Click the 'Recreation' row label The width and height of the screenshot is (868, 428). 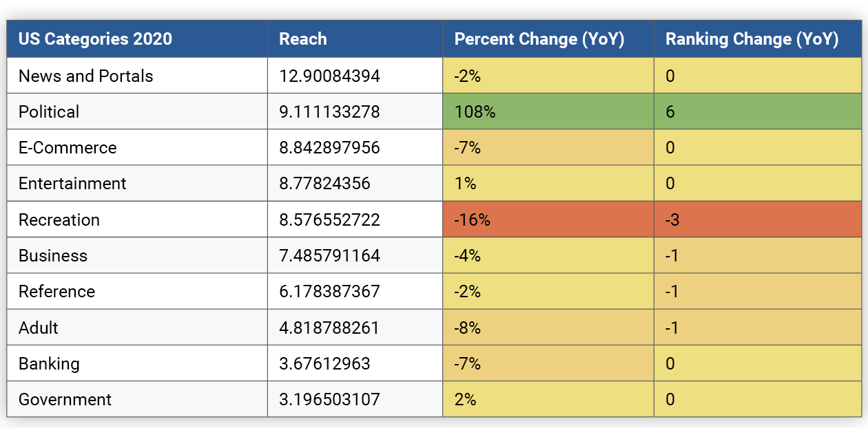pos(59,220)
